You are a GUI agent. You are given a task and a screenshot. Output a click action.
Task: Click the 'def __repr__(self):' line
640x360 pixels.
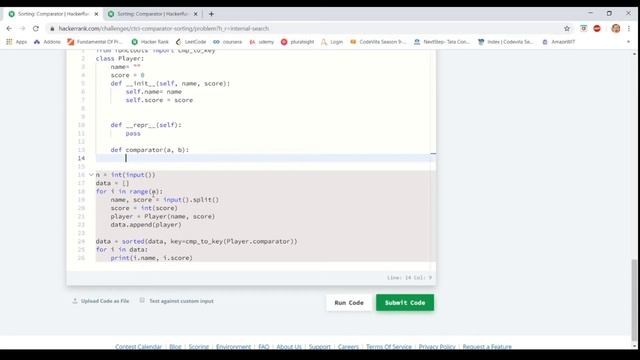(146, 125)
